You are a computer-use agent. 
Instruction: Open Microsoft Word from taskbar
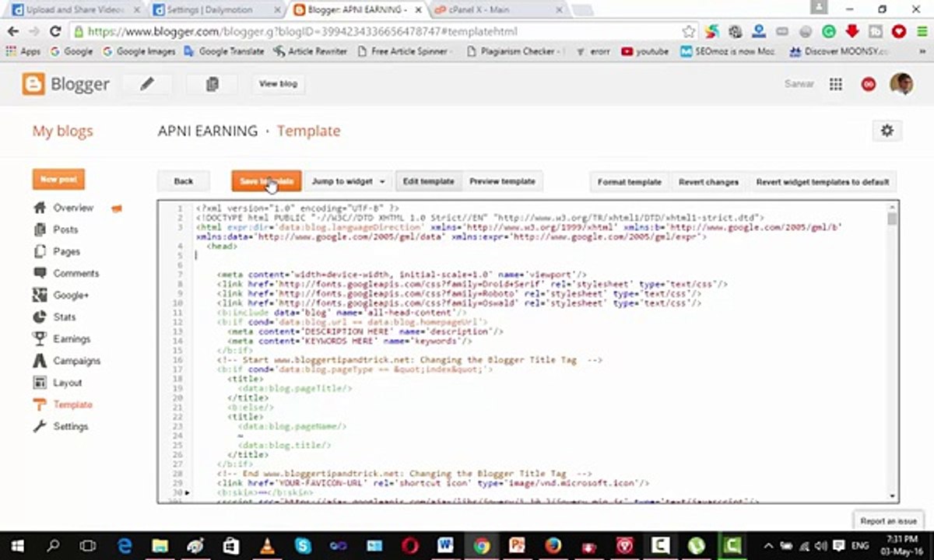click(x=445, y=546)
